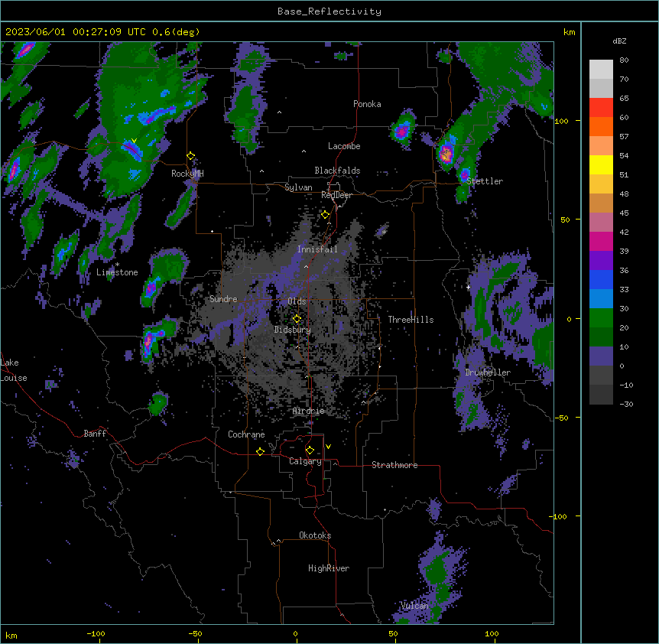Click the Cochrane town label
Screen dimensions: 659x644
[246, 434]
